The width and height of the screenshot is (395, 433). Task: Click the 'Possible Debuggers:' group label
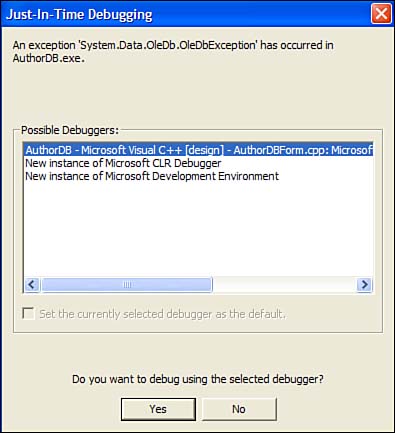(x=70, y=130)
